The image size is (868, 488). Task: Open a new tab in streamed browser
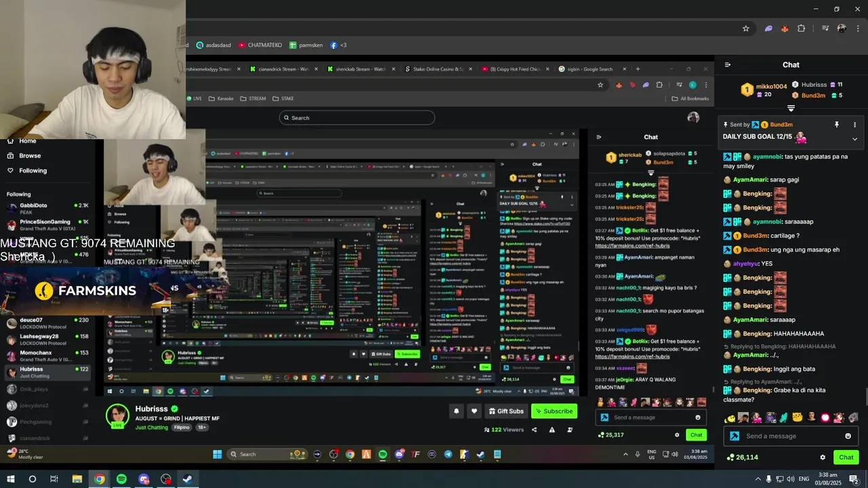[637, 69]
